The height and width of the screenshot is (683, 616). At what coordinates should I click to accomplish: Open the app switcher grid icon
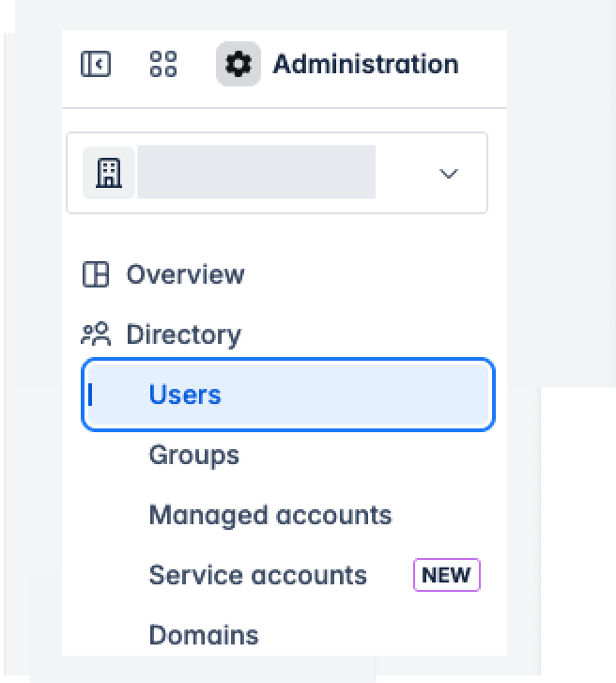tap(163, 65)
